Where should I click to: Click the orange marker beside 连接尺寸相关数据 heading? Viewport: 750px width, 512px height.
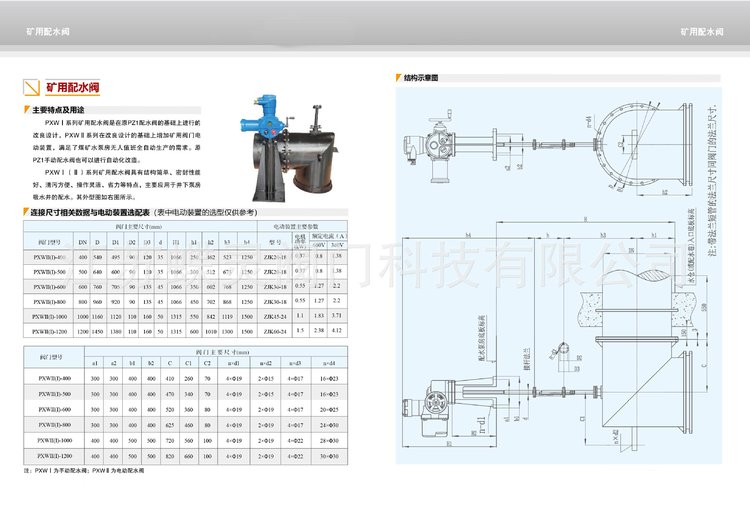click(x=27, y=213)
